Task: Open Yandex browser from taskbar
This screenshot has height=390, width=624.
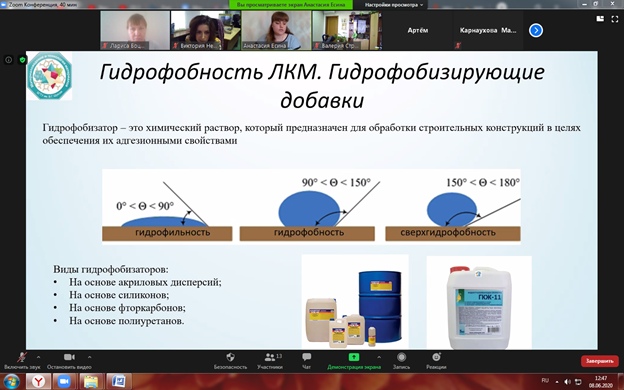Action: pos(38,381)
